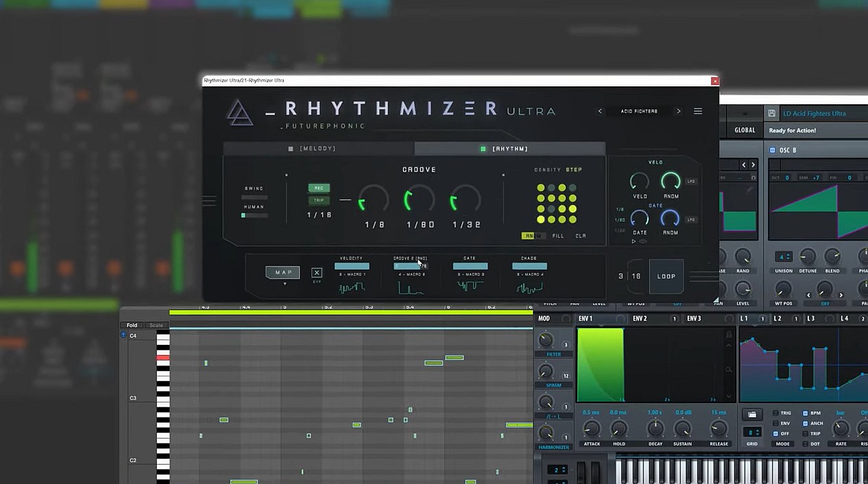868x484 pixels.
Task: Adjust the Swing slider
Action: click(254, 197)
